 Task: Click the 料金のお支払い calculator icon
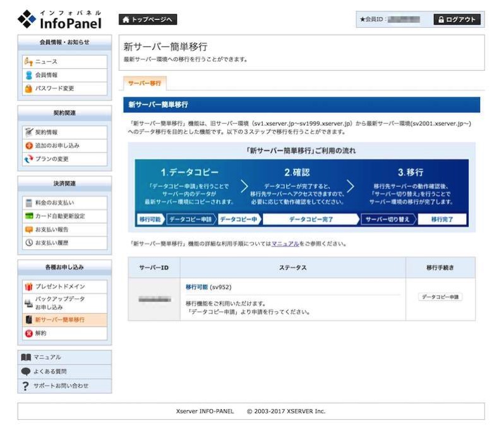29,203
